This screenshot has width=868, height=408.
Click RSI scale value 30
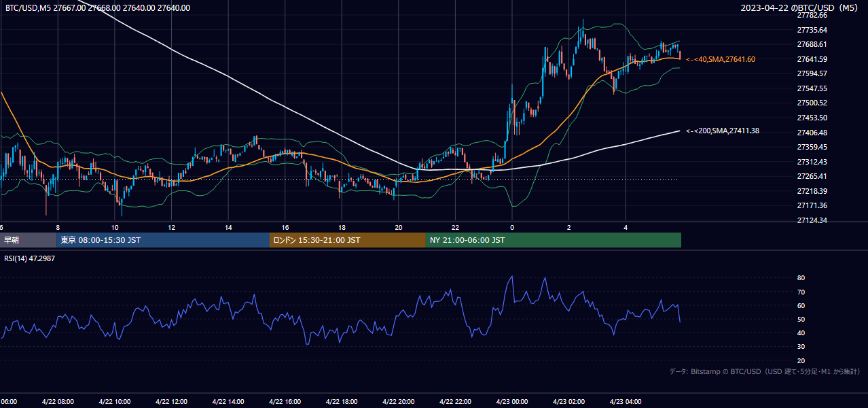click(801, 347)
